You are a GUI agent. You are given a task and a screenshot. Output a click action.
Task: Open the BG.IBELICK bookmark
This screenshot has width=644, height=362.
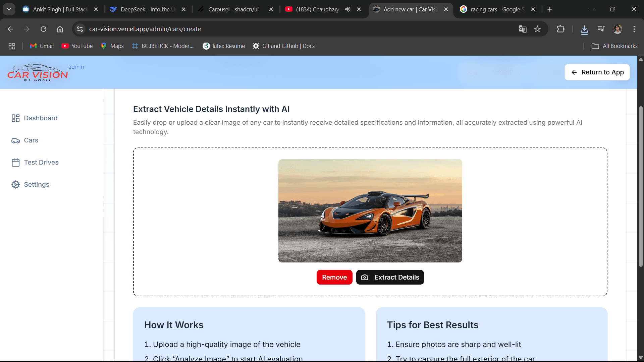click(163, 46)
